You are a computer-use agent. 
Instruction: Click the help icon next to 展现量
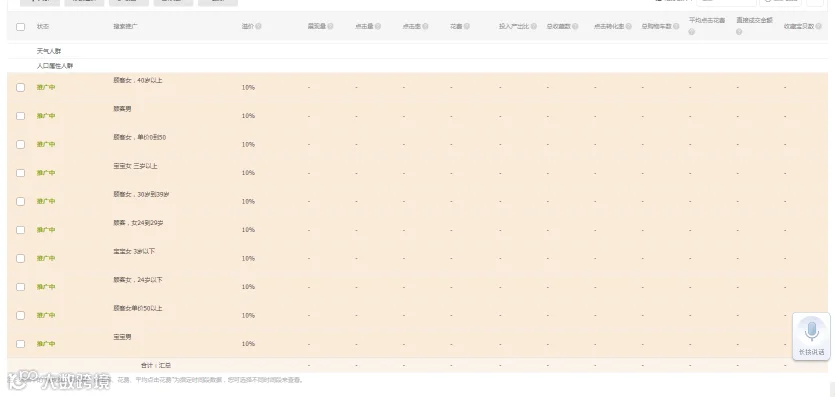pos(330,26)
